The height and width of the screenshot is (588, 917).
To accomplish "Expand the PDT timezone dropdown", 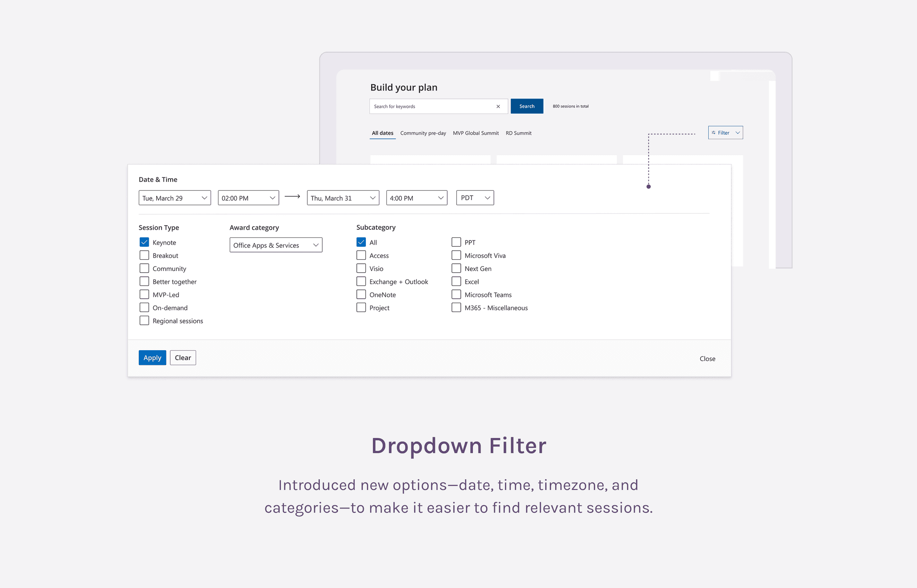I will [475, 198].
